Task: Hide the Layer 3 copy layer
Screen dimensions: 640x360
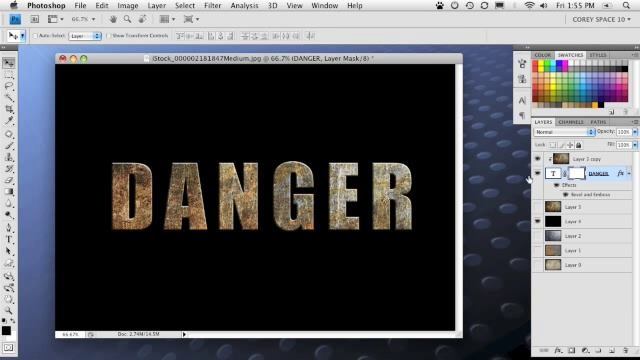Action: click(x=538, y=159)
